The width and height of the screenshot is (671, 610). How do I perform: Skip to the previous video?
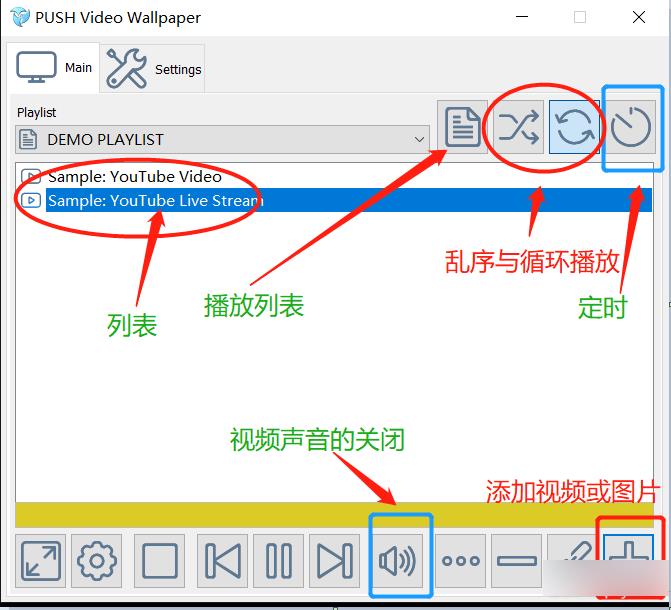click(223, 561)
